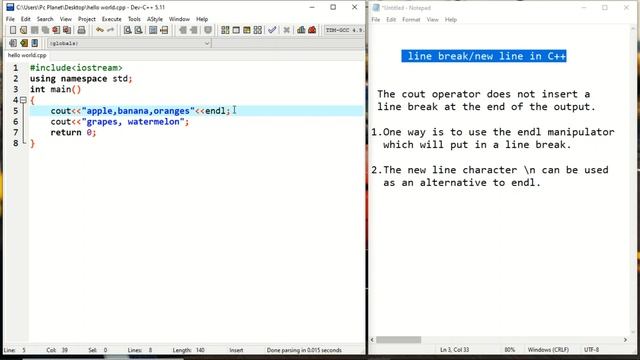
Task: Click Notepad scroll left arrow
Action: 372,340
